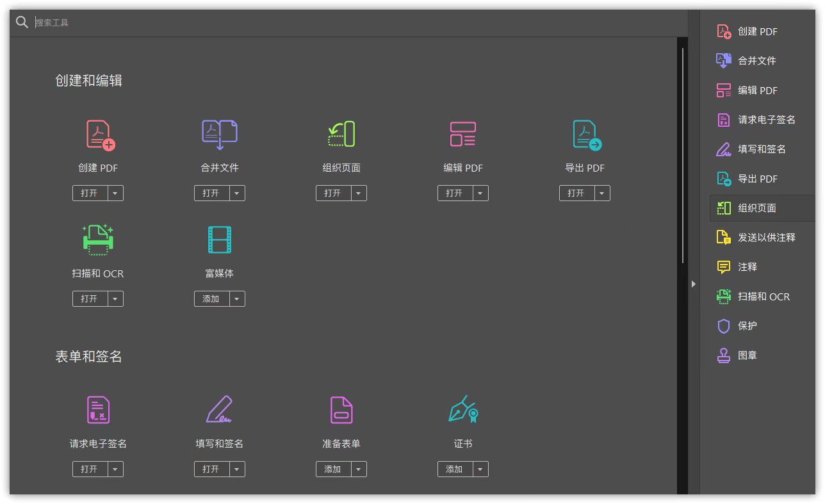
Task: Select 发送以供注释 label in right sidebar
Action: 767,238
